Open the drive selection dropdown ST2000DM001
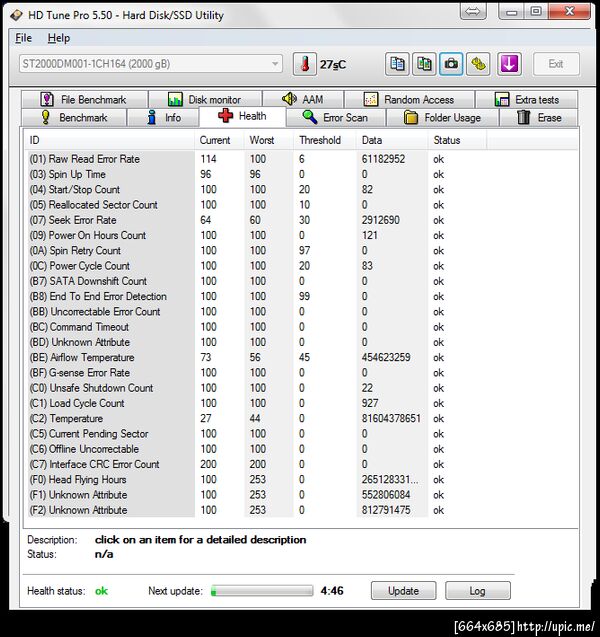The image size is (600, 637). pos(151,64)
